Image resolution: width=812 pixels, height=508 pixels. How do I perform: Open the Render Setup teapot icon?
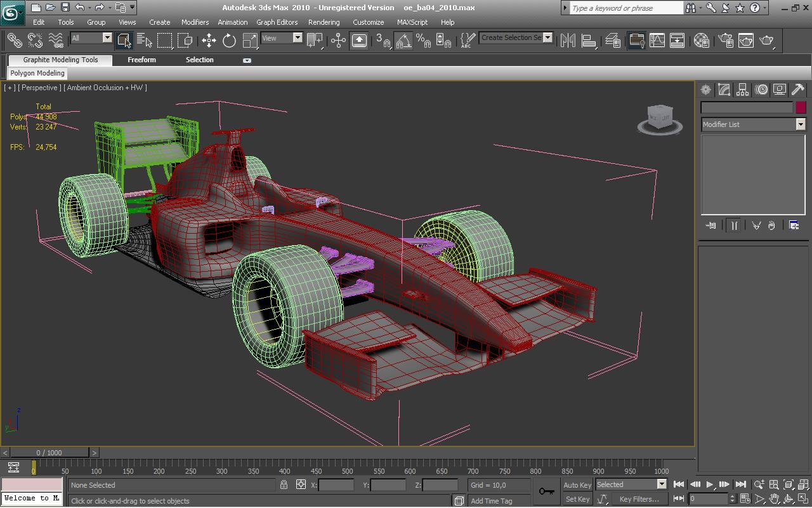tap(726, 41)
